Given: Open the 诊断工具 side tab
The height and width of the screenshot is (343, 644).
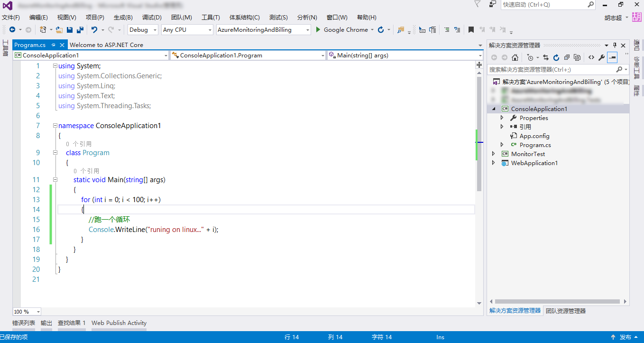Looking at the screenshot, I should click(636, 68).
